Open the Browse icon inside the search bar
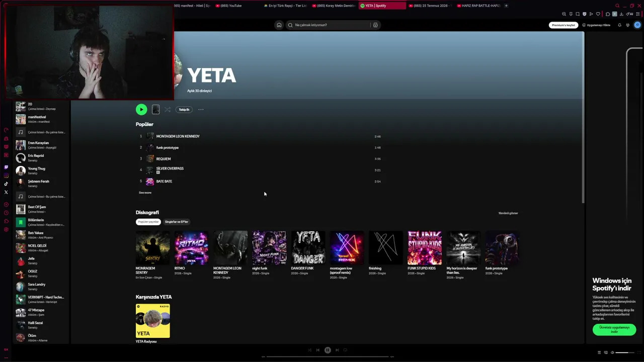Viewport: 644px width, 362px height. pos(375,25)
